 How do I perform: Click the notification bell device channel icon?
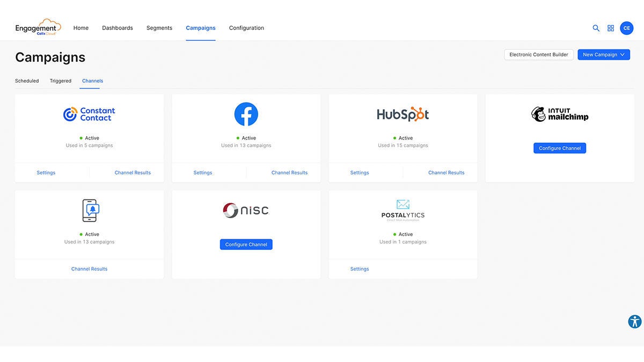tap(89, 210)
